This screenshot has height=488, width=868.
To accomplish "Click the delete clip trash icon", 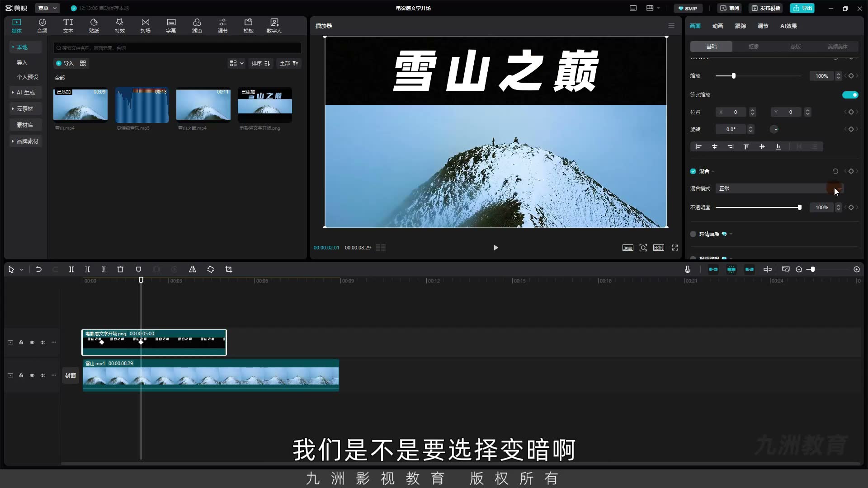I will coord(120,269).
